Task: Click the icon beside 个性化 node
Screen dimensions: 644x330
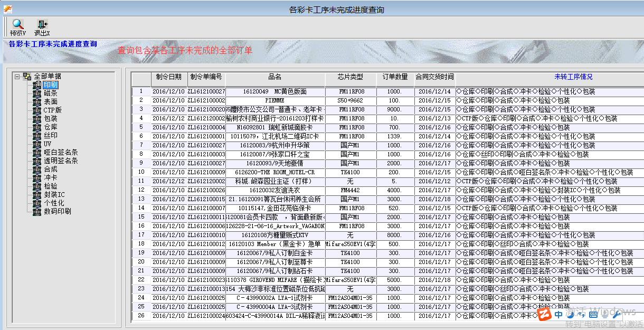Action: (x=37, y=203)
